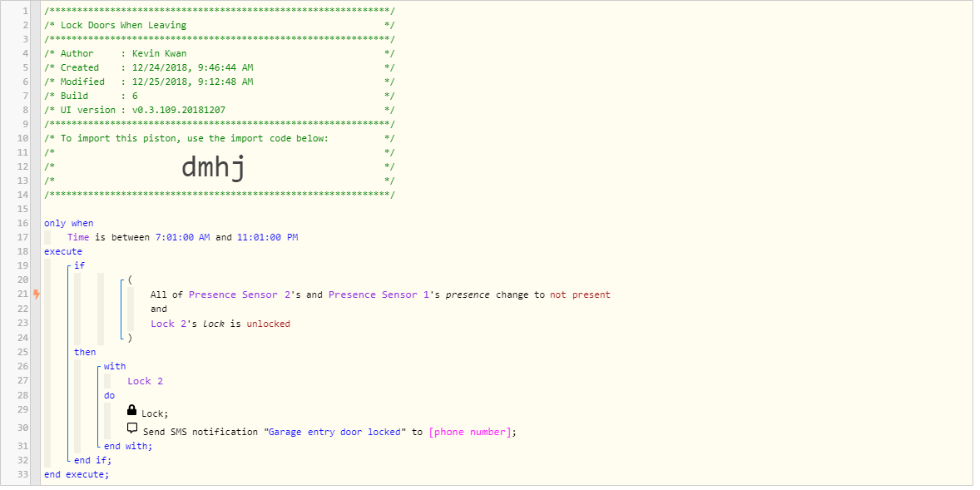Click the 'with' keyword on line 26
This screenshot has width=980, height=490.
click(115, 366)
